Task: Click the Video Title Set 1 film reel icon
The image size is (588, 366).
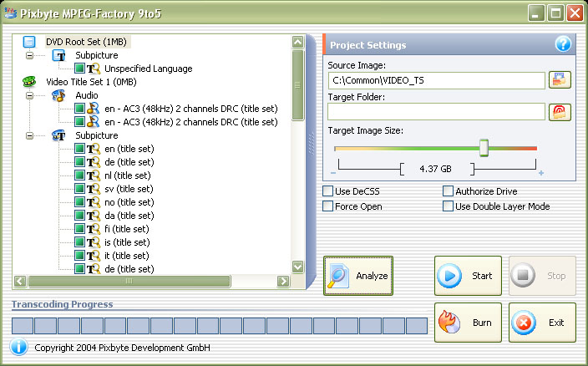Action: pos(29,82)
